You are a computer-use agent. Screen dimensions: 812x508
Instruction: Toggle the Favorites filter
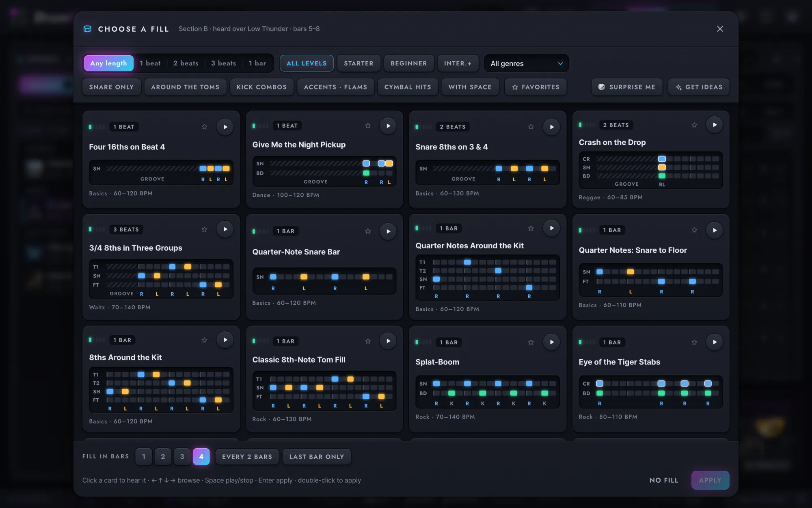tap(536, 87)
